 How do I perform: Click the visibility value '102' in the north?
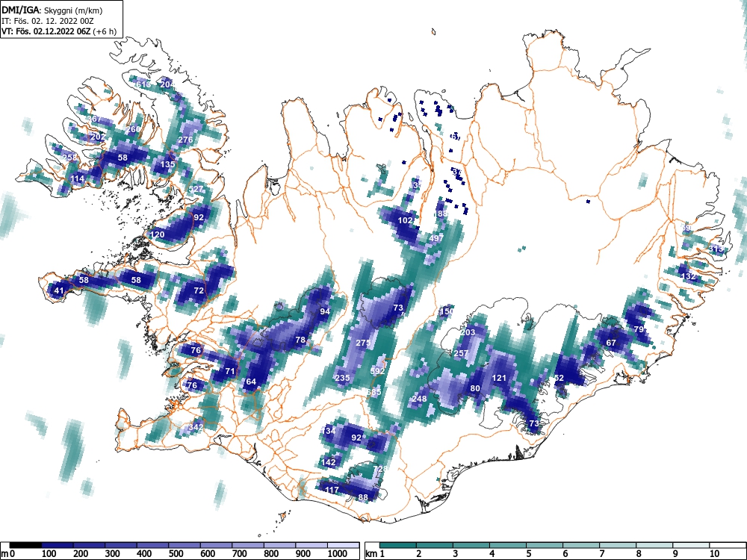(x=405, y=220)
